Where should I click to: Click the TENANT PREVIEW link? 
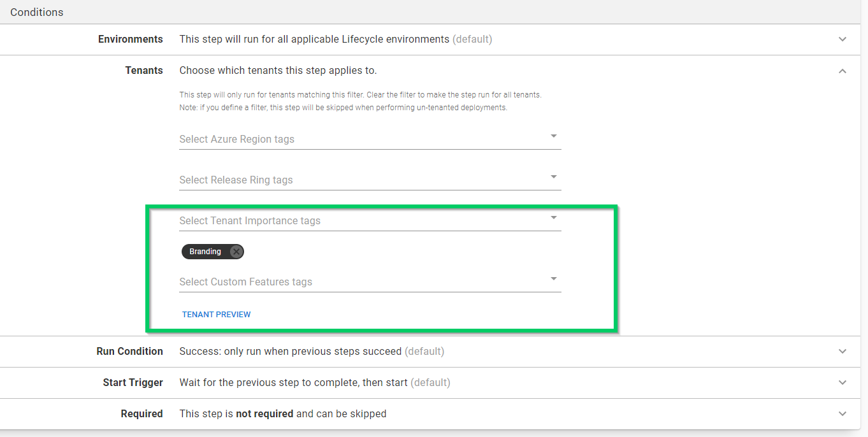(x=217, y=314)
